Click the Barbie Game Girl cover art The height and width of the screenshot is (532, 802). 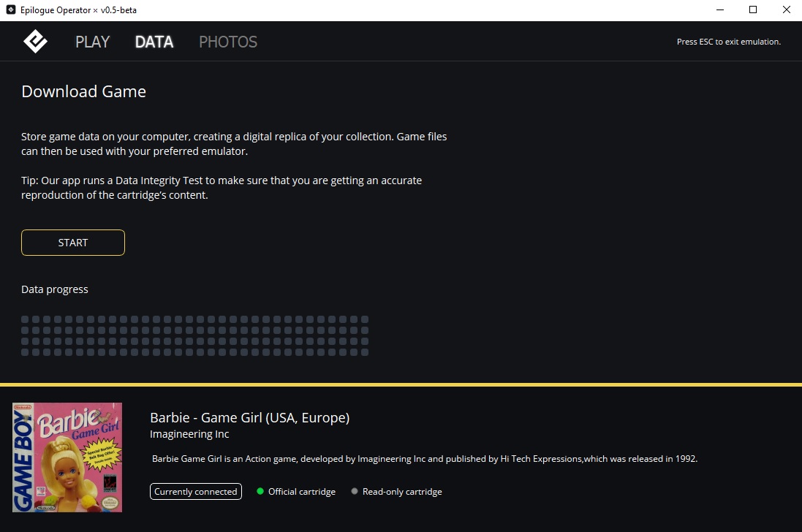(67, 457)
